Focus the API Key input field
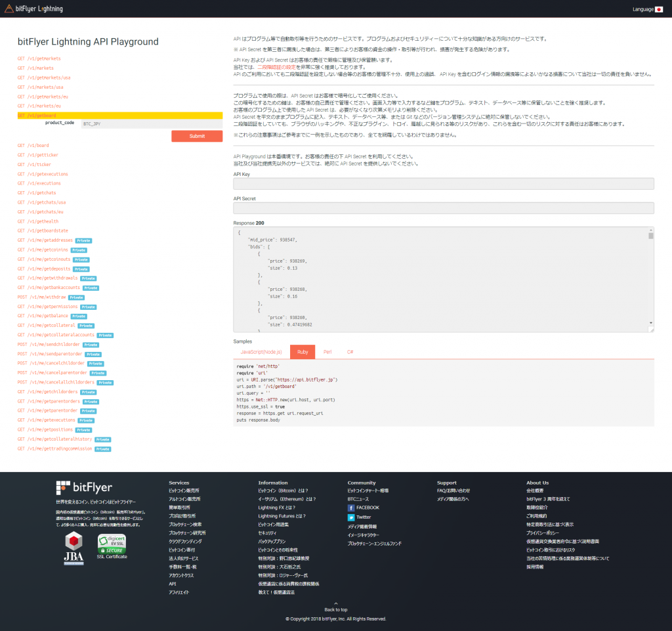672x631 pixels. click(x=444, y=184)
